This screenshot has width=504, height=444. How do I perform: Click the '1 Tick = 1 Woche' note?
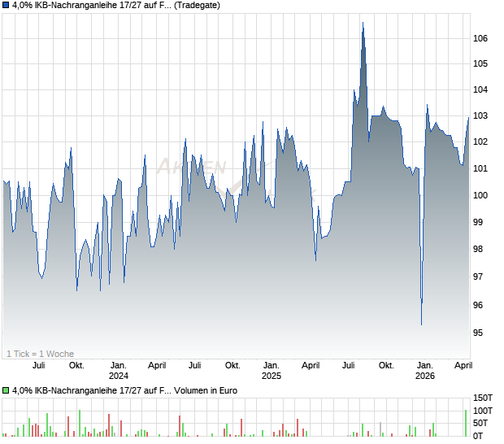40,354
